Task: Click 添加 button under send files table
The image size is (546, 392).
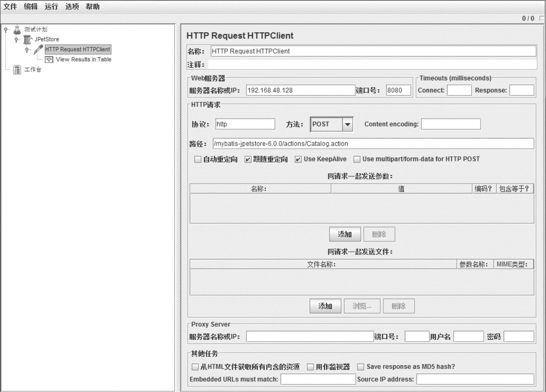Action: tap(325, 306)
